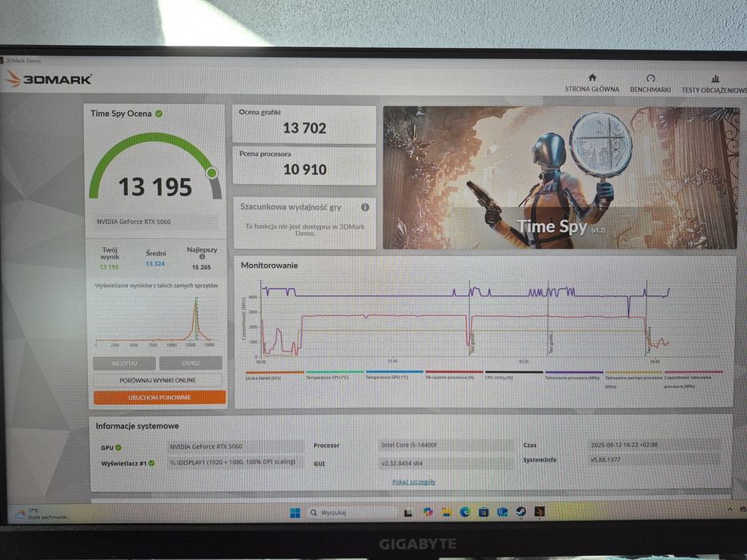Screen dimensions: 747x560
Task: Expand the system tray hidden icons arrow
Action: pyautogui.click(x=730, y=510)
